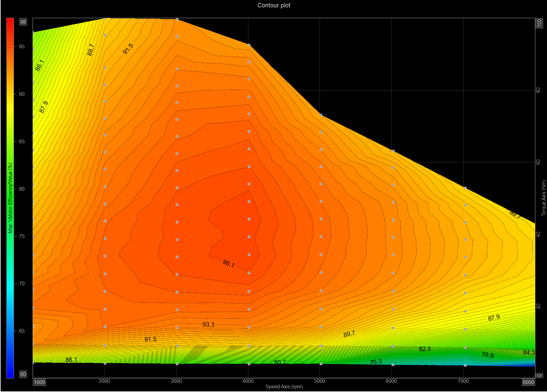Click the color scale maximum value 98
Viewport: 547px width, 392px height.
[x=23, y=22]
